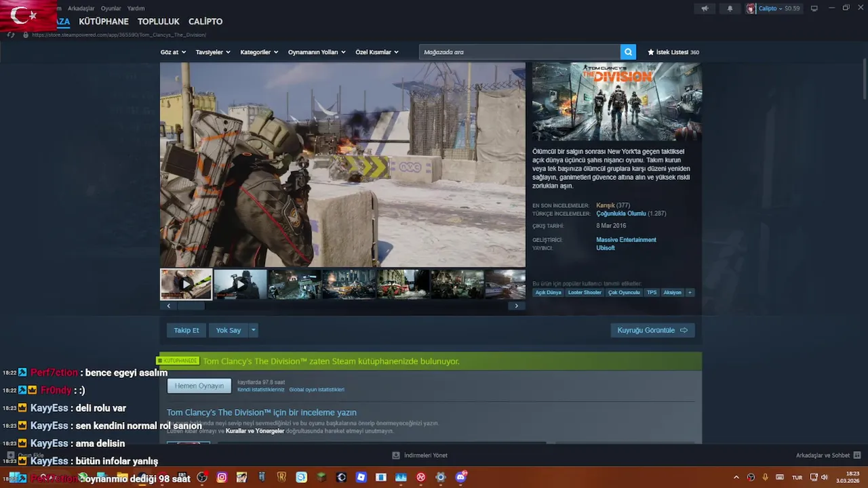Open the Oyunlar menu
The width and height of the screenshot is (868, 488).
111,8
